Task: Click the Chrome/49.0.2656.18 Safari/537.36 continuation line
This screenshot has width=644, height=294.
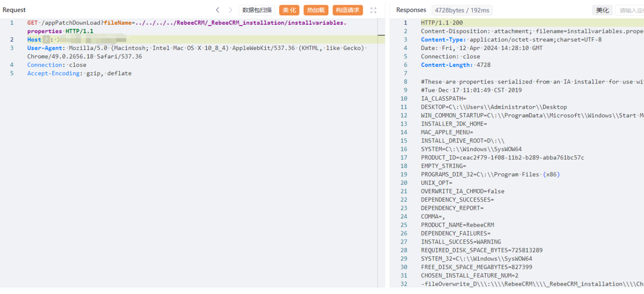Action: (84, 56)
